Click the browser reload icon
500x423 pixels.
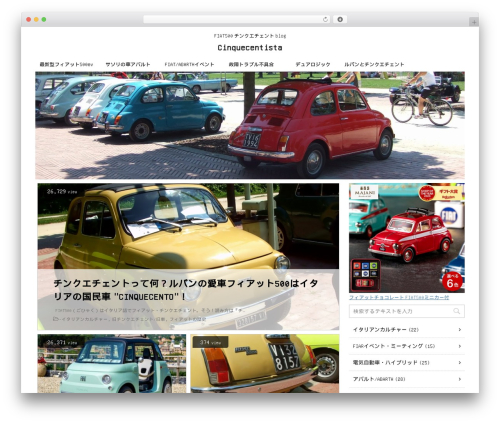coord(325,20)
